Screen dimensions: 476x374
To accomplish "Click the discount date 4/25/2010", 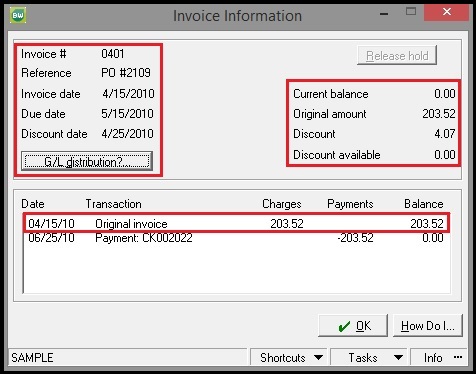I will (127, 134).
